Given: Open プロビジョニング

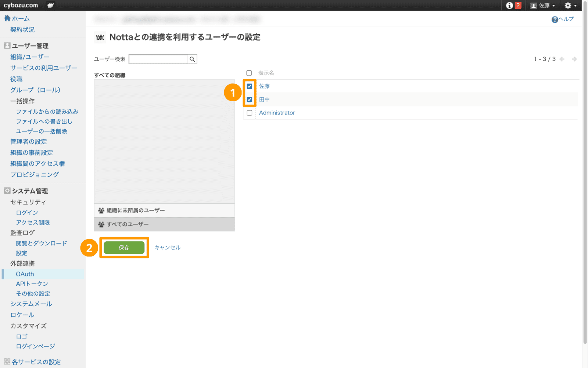Looking at the screenshot, I should coord(35,175).
